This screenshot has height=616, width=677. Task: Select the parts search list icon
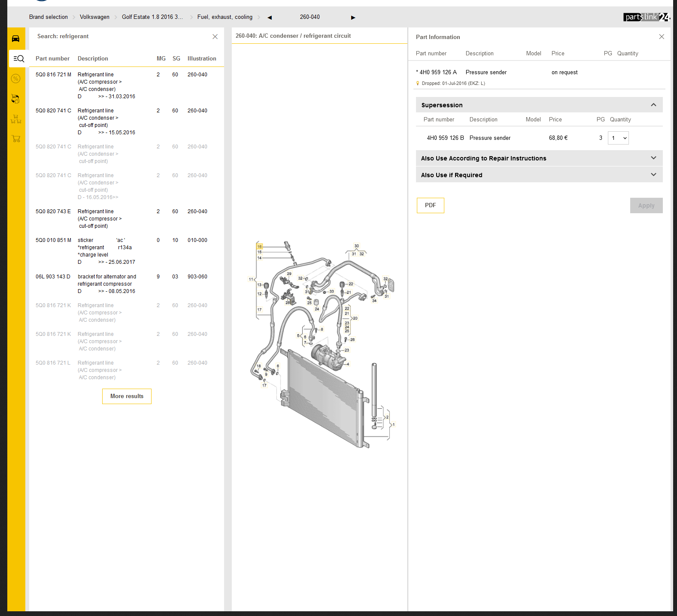18,59
